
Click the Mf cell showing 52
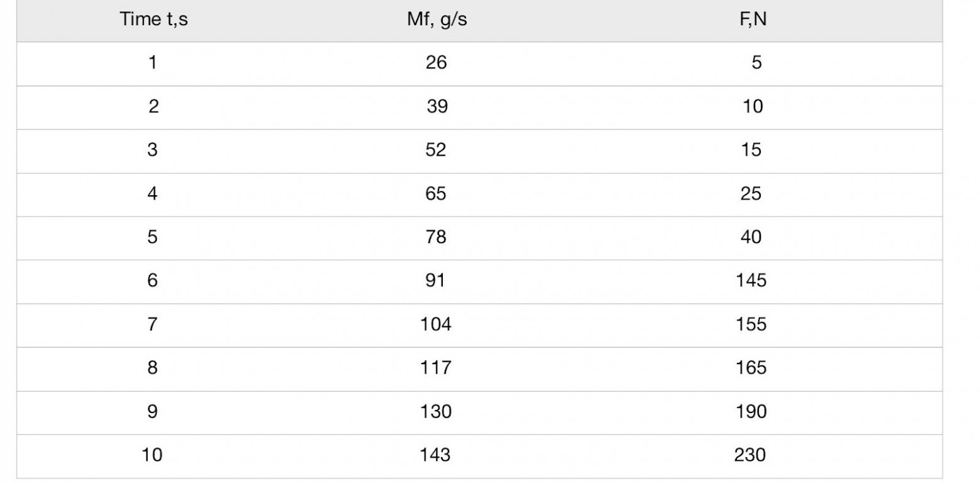coord(436,150)
